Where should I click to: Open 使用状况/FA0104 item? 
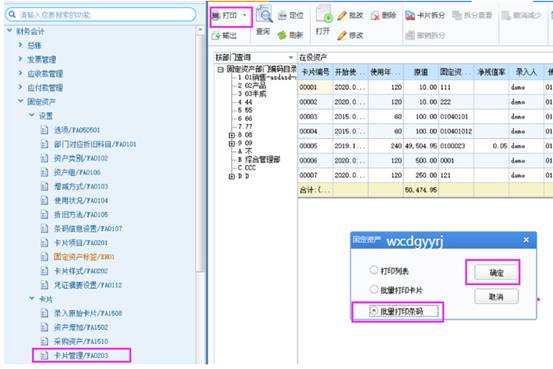[x=81, y=200]
